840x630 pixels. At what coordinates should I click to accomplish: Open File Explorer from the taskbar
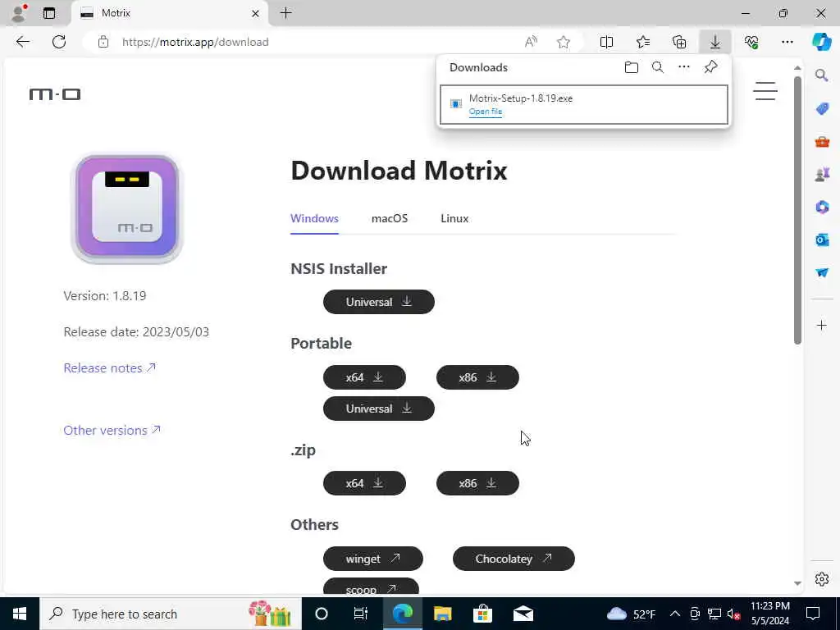point(442,614)
